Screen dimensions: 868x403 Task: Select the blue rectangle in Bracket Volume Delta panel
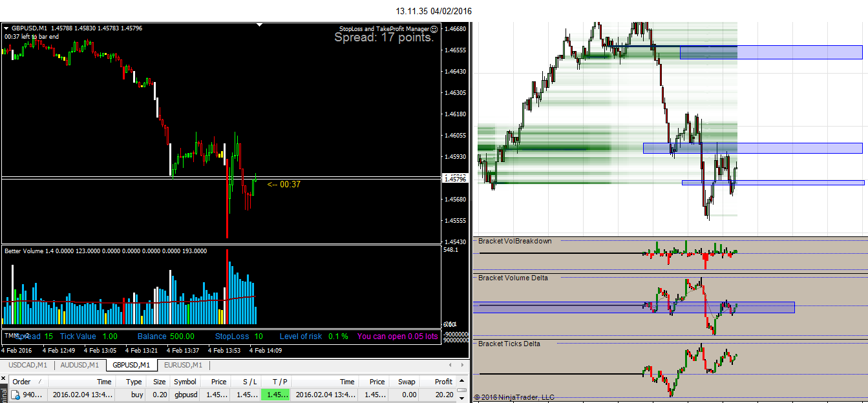633,307
